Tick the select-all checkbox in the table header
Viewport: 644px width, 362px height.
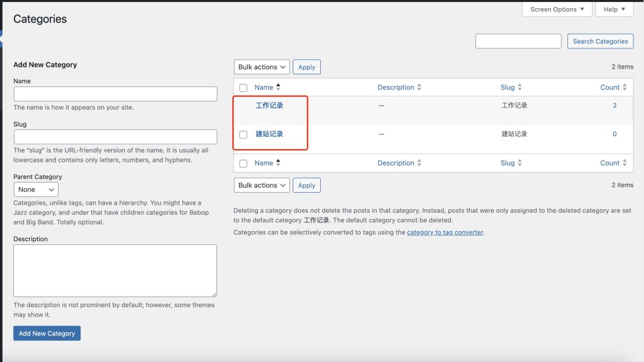(x=243, y=88)
